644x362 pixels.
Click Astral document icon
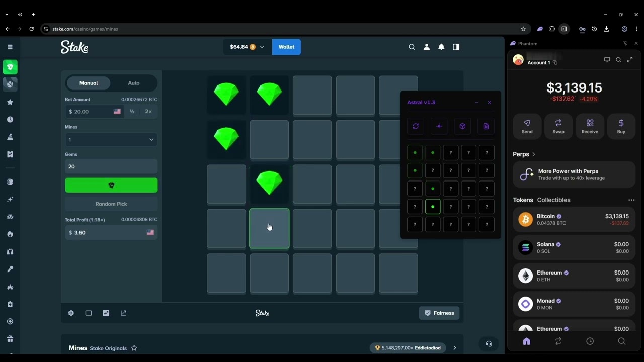pos(486,126)
